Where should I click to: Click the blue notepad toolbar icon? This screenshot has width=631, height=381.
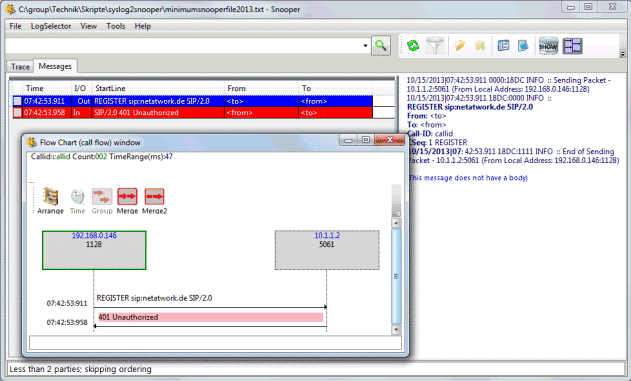pos(523,45)
